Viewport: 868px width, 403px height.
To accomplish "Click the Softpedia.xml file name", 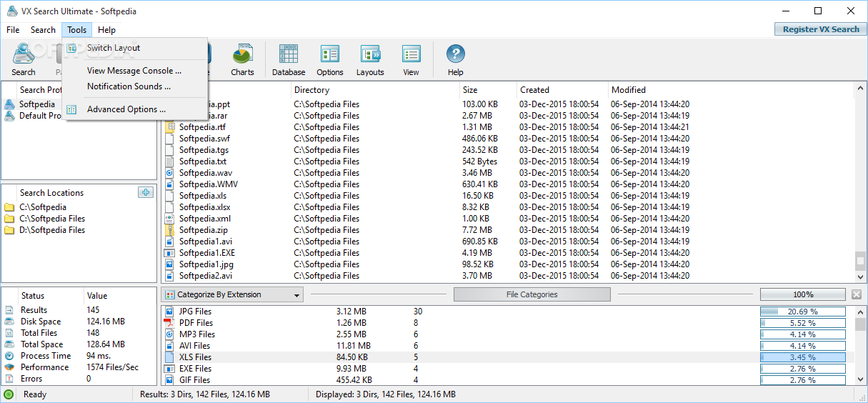I will click(204, 219).
